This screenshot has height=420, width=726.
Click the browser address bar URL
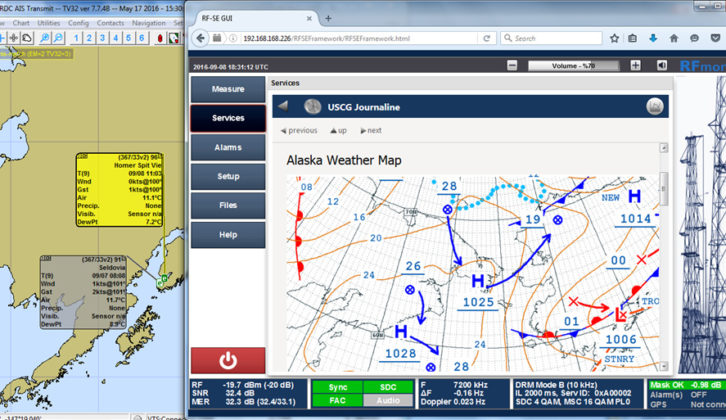pyautogui.click(x=326, y=38)
